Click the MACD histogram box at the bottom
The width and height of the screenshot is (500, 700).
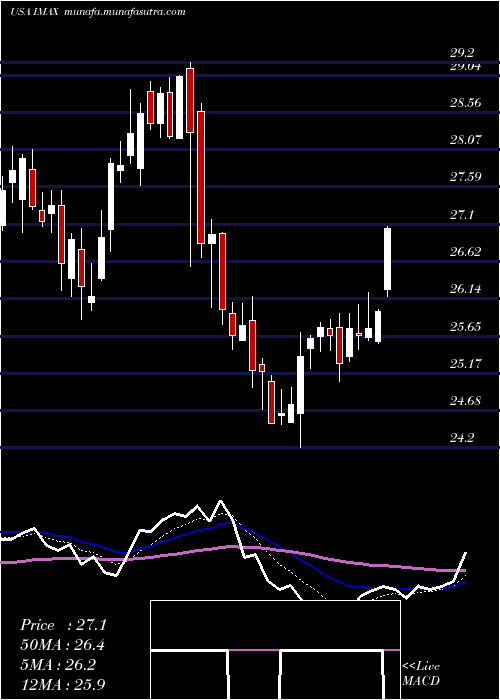275,650
